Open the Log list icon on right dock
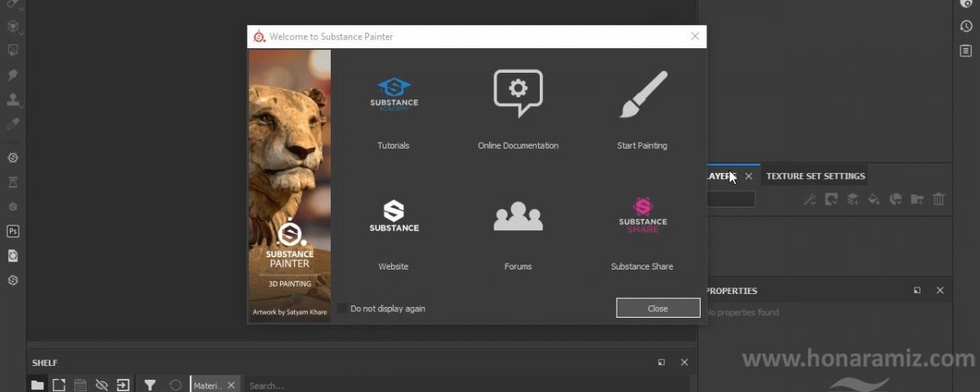980x392 pixels. coord(965,51)
